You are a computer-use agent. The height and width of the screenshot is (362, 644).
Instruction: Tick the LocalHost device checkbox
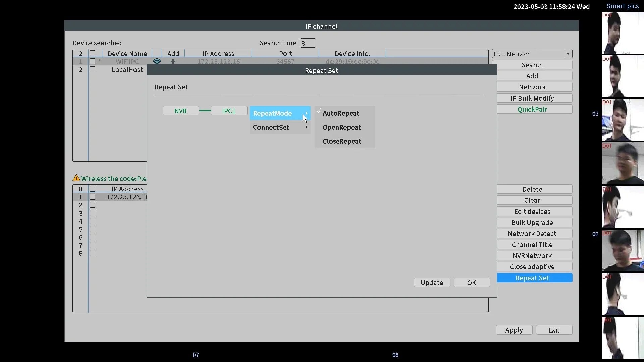pyautogui.click(x=93, y=70)
